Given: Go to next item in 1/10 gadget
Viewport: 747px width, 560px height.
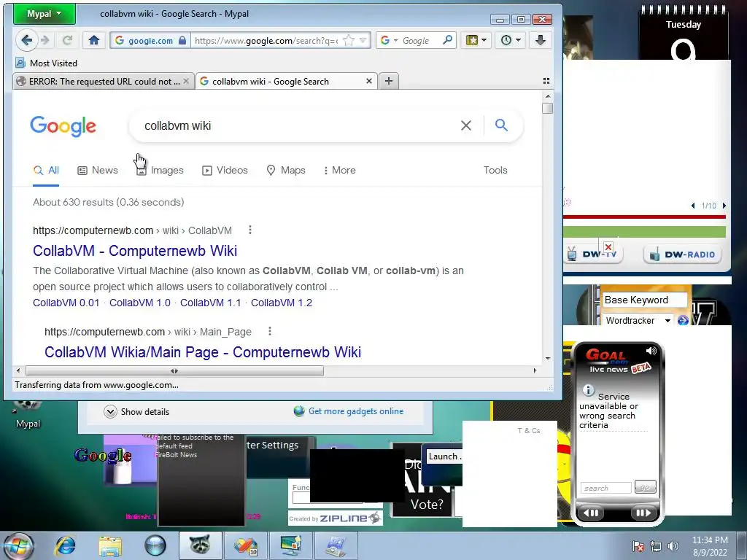Looking at the screenshot, I should pos(724,206).
